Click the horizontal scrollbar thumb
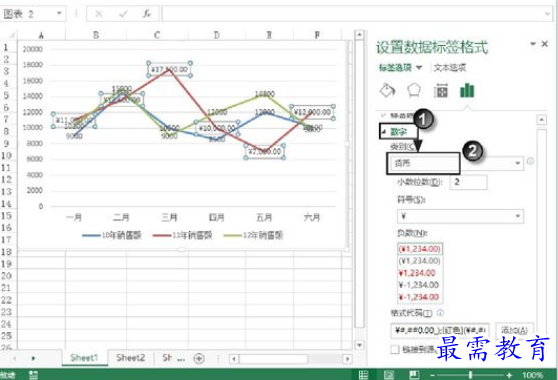558x380 pixels. pos(273,358)
